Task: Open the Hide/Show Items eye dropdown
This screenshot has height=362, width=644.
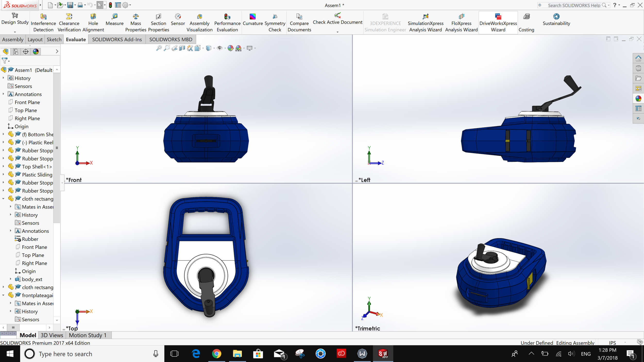Action: pos(225,48)
